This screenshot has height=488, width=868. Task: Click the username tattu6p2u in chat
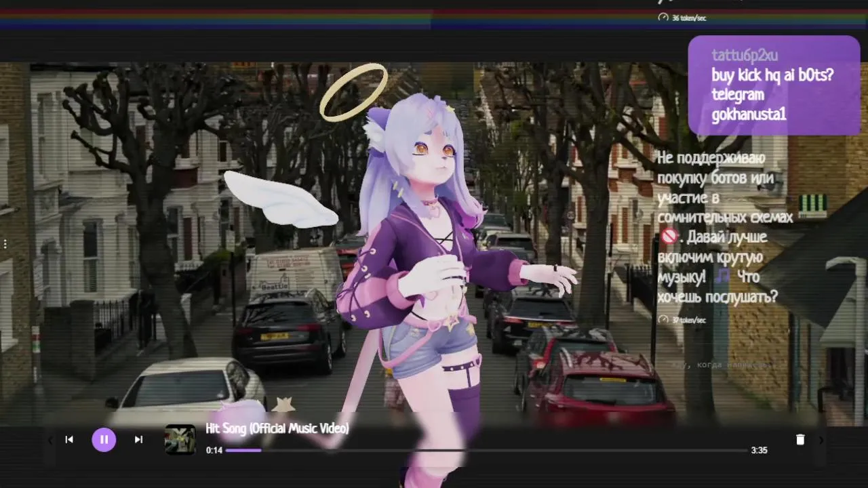[x=745, y=55]
